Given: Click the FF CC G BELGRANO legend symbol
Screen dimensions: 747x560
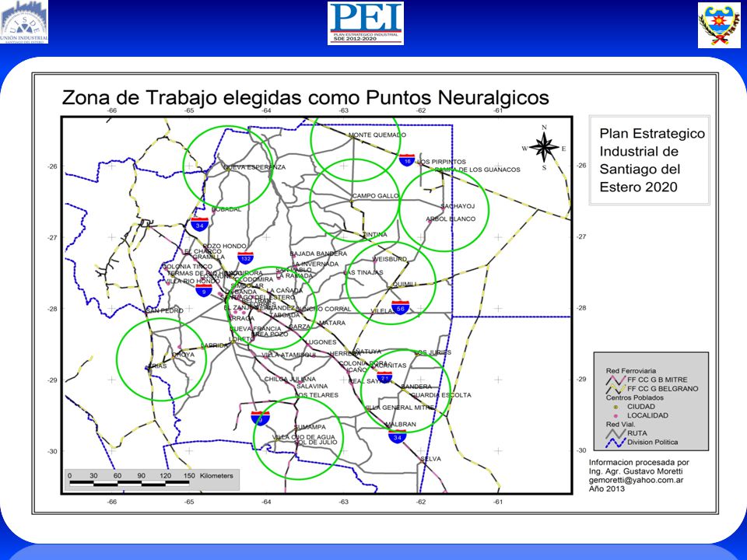Looking at the screenshot, I should click(615, 389).
